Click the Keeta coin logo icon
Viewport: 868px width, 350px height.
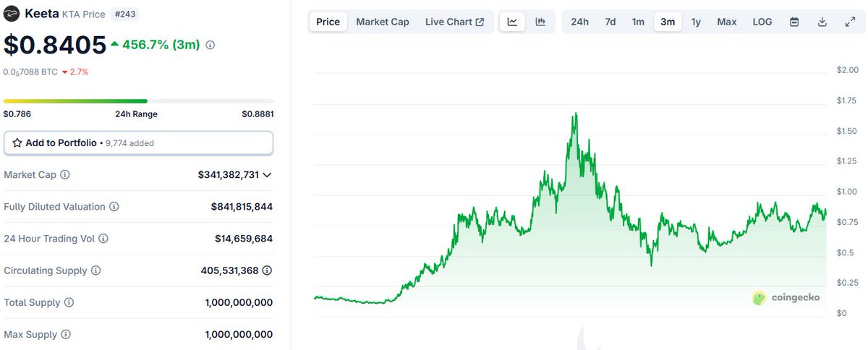12,14
